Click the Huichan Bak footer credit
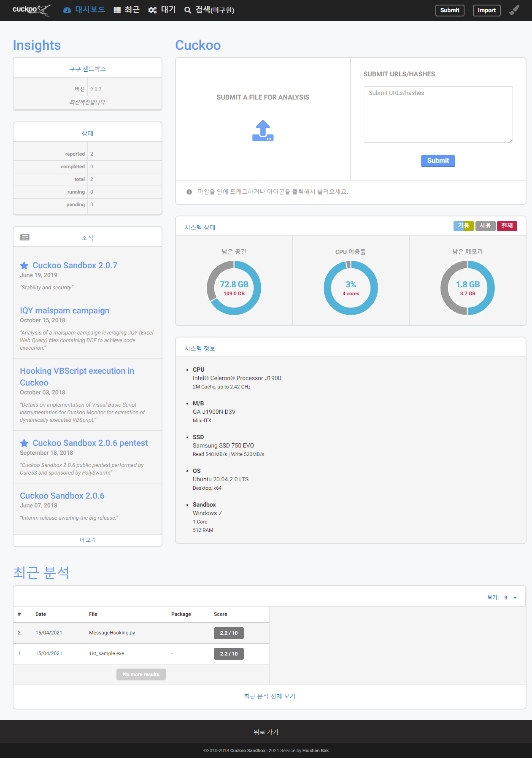The image size is (532, 758). click(x=316, y=750)
